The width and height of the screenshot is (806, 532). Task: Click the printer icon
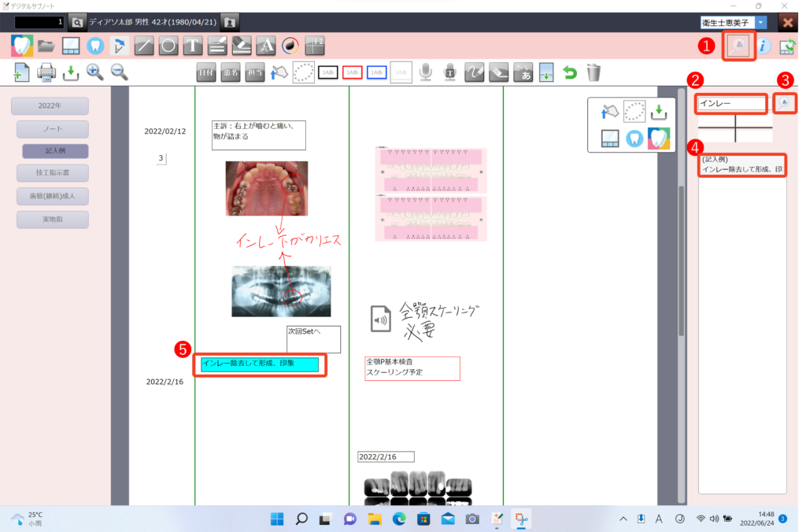point(46,72)
